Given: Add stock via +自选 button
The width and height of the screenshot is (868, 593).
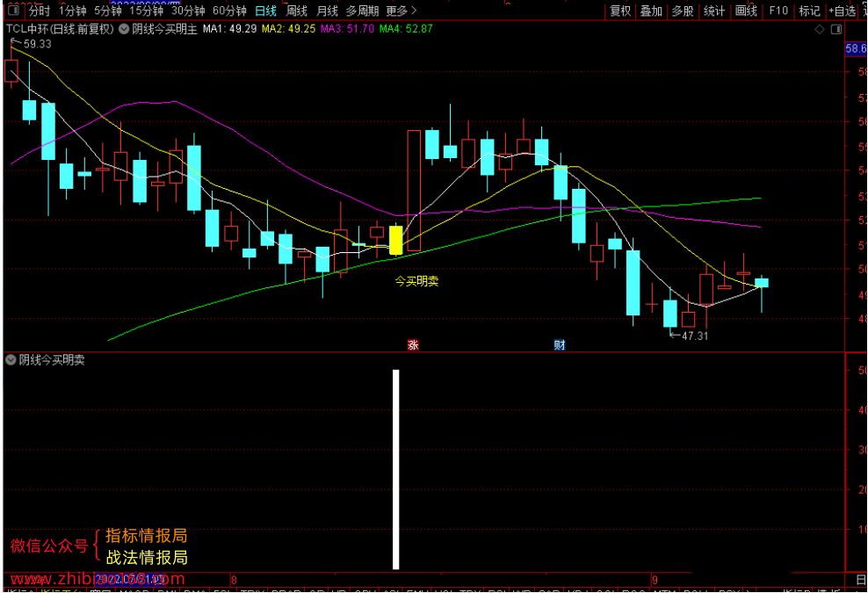Looking at the screenshot, I should coord(842,11).
